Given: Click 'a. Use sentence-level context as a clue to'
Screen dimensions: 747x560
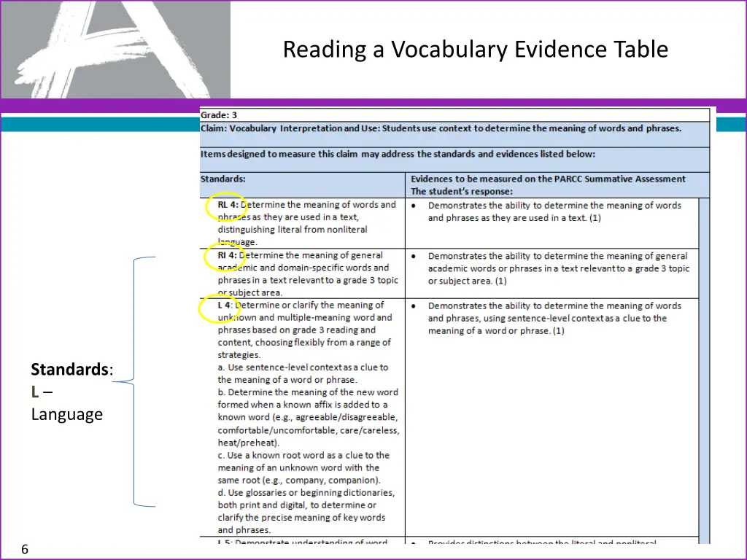Looking at the screenshot, I should [303, 367].
